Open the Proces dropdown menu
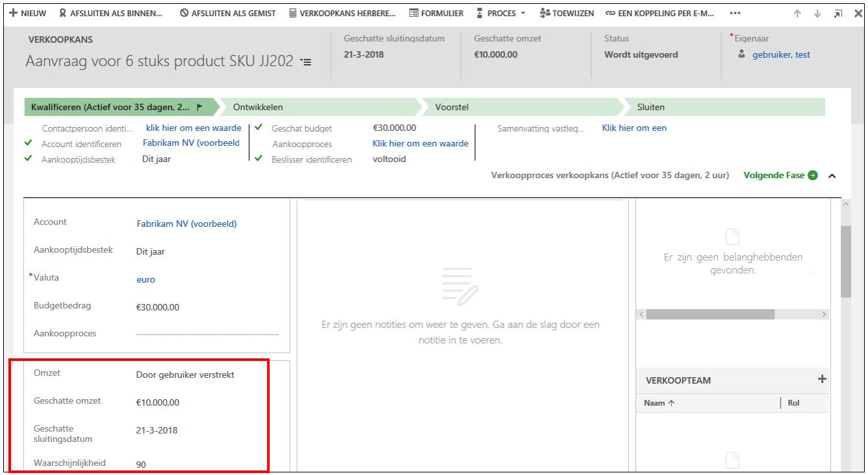This screenshot has width=868, height=475. (x=501, y=13)
